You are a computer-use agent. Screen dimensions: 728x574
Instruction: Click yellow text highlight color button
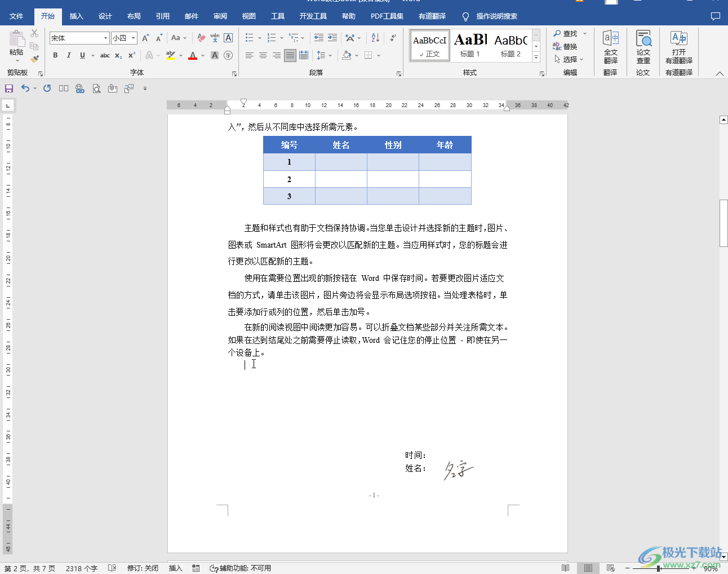(171, 55)
